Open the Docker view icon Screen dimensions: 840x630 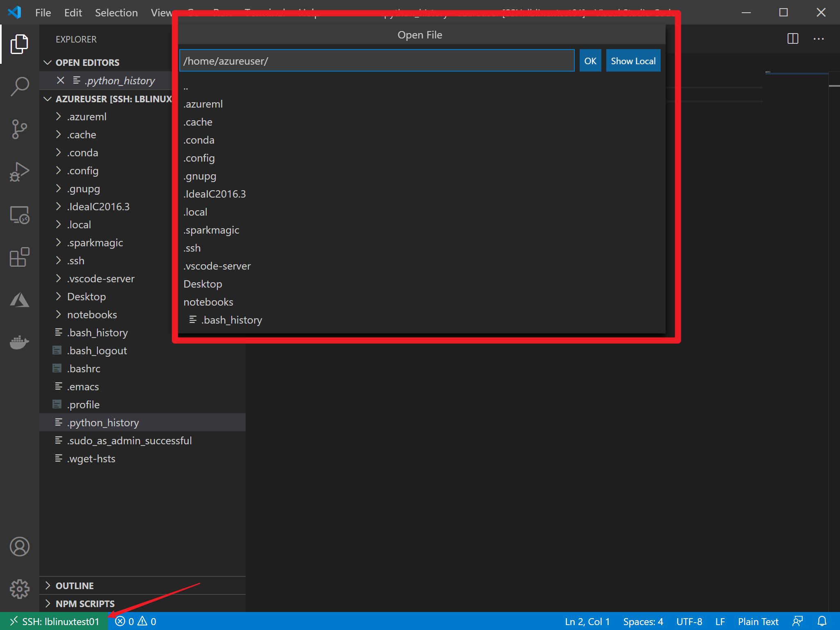(x=19, y=342)
